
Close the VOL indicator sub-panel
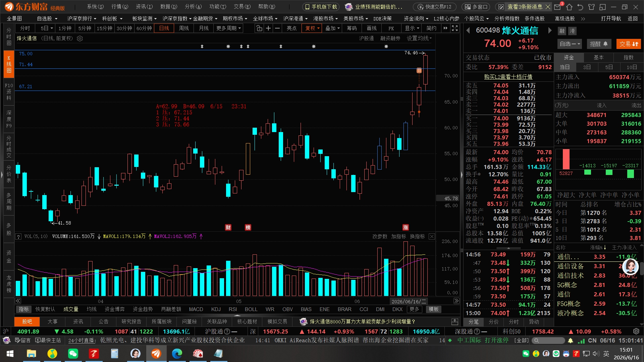pyautogui.click(x=432, y=237)
